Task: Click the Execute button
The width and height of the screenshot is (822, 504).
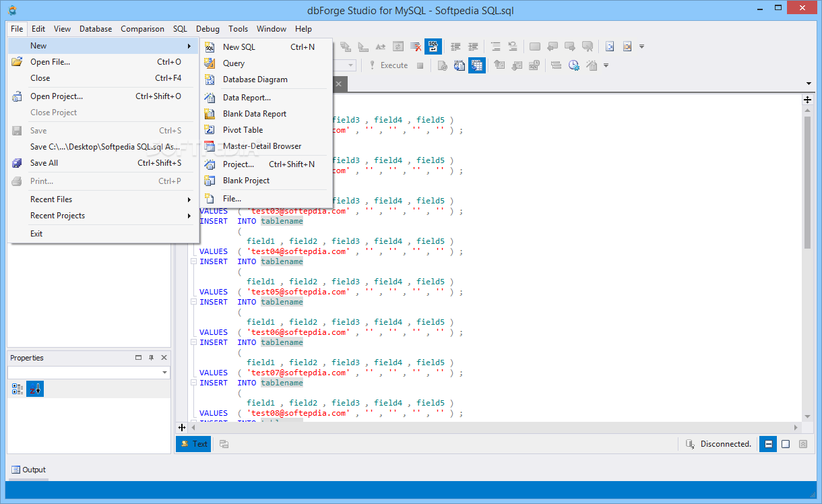Action: 387,65
